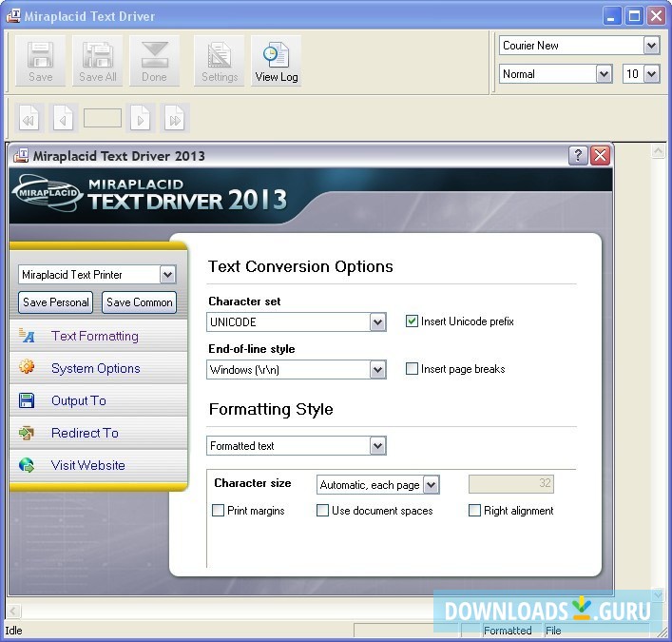
Task: Click the dialog title bar icon
Action: pos(21,155)
